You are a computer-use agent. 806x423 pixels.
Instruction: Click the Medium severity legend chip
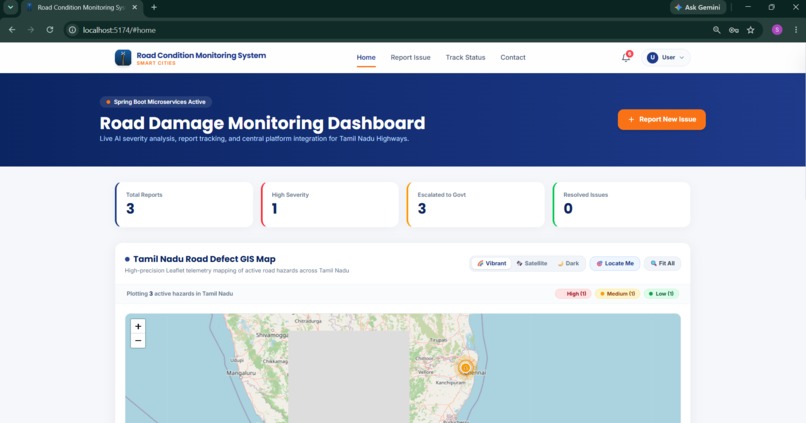pyautogui.click(x=617, y=293)
